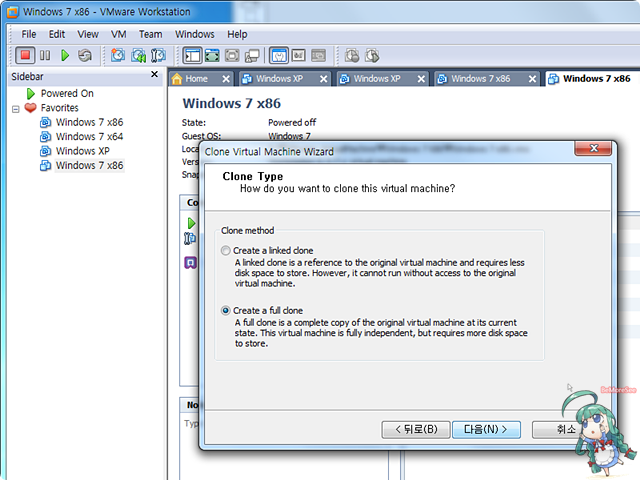Select Windows 7 x64 in Favorites
The height and width of the screenshot is (480, 640).
82,136
